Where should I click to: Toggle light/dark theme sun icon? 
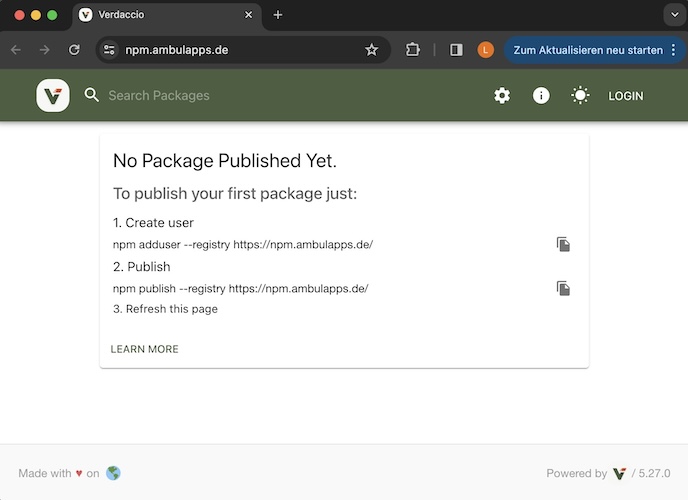[580, 96]
